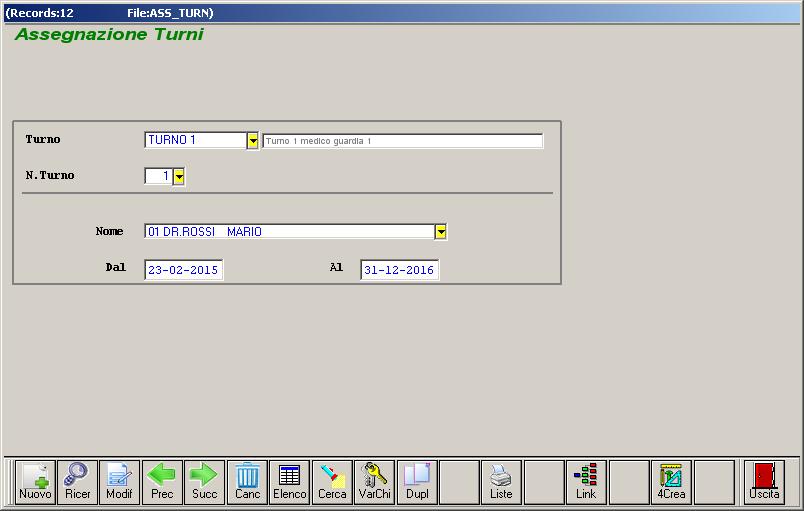Click the Cerca find icon
The width and height of the screenshot is (804, 511).
pyautogui.click(x=332, y=482)
